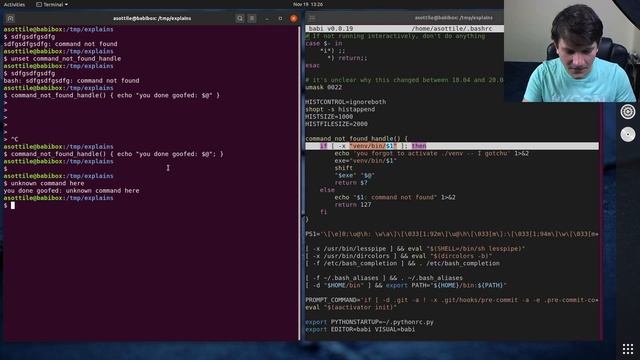640x360 pixels.
Task: Click the PS1= prompt definition line
Action: 452,234
